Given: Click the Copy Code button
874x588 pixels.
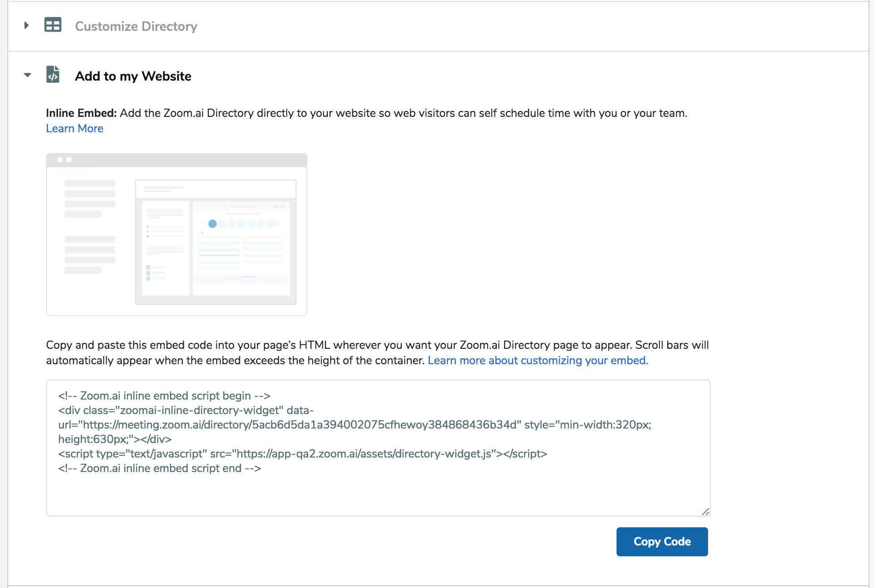Looking at the screenshot, I should (662, 542).
